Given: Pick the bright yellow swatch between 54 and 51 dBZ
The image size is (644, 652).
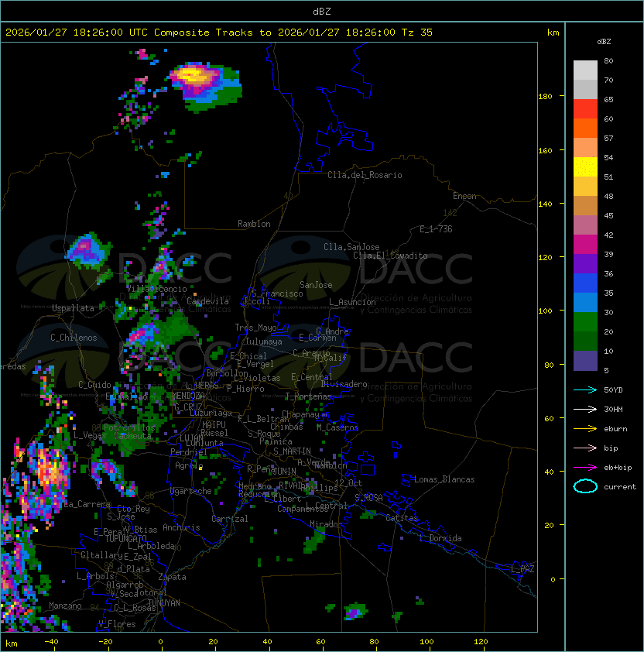Looking at the screenshot, I should (x=585, y=166).
